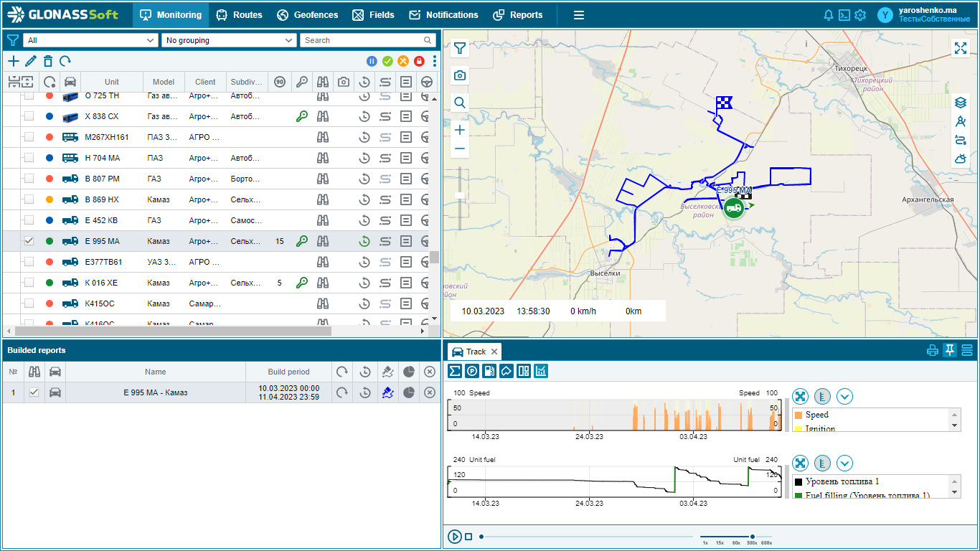Viewport: 980px width, 551px height.
Task: Expand the All filter dropdown
Action: tap(90, 40)
